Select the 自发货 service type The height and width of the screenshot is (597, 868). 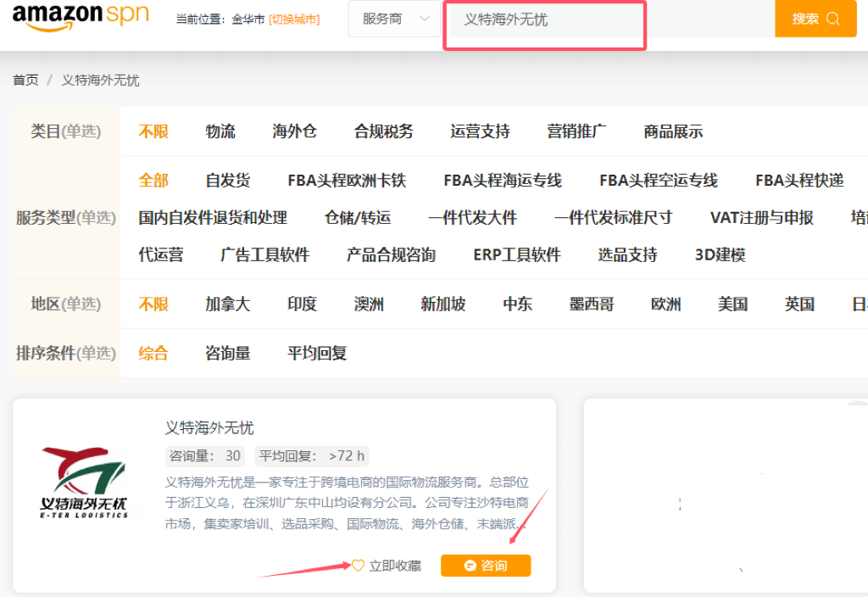[227, 181]
